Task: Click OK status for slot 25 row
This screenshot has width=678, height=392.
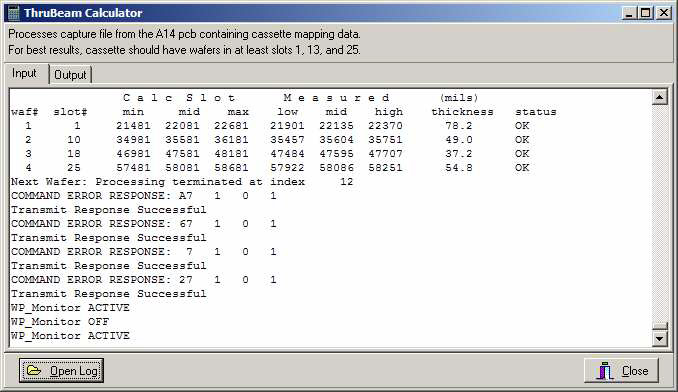Action: pyautogui.click(x=522, y=167)
